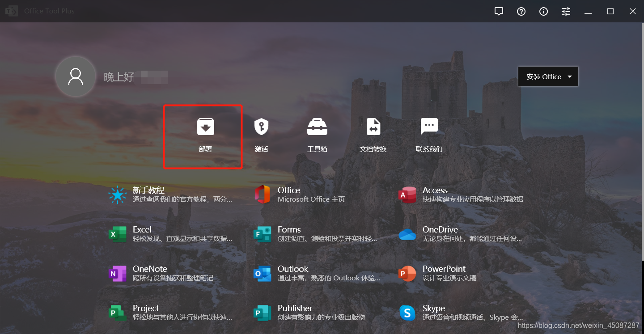The image size is (644, 334).
Task: Click the PowerPoint app icon
Action: pyautogui.click(x=407, y=274)
